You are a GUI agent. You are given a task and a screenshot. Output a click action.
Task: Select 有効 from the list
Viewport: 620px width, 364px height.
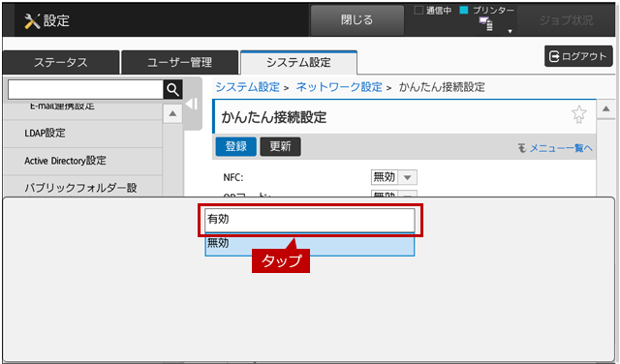click(x=310, y=220)
